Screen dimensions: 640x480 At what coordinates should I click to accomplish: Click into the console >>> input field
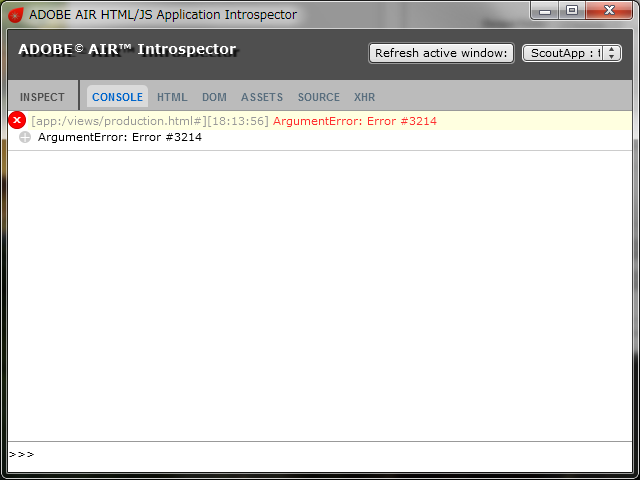tap(320, 455)
